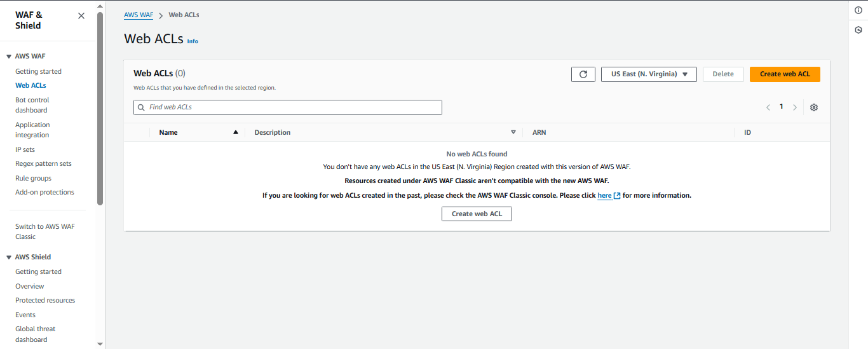Image resolution: width=868 pixels, height=349 pixels.
Task: Click the refresh icon button
Action: coord(583,74)
